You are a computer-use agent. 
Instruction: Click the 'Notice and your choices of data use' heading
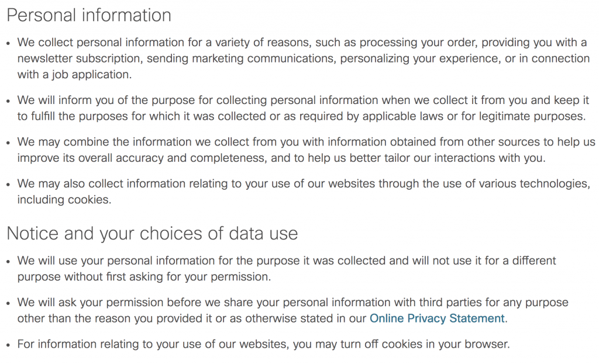click(152, 233)
